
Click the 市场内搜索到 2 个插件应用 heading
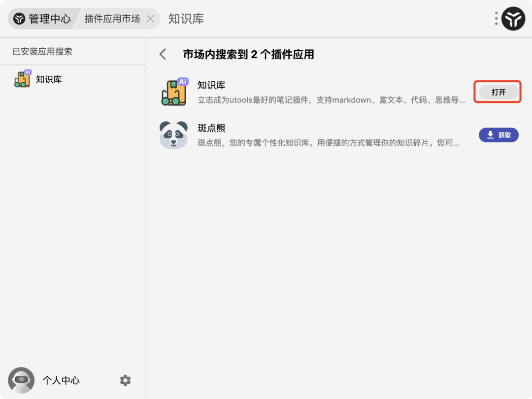click(x=248, y=54)
